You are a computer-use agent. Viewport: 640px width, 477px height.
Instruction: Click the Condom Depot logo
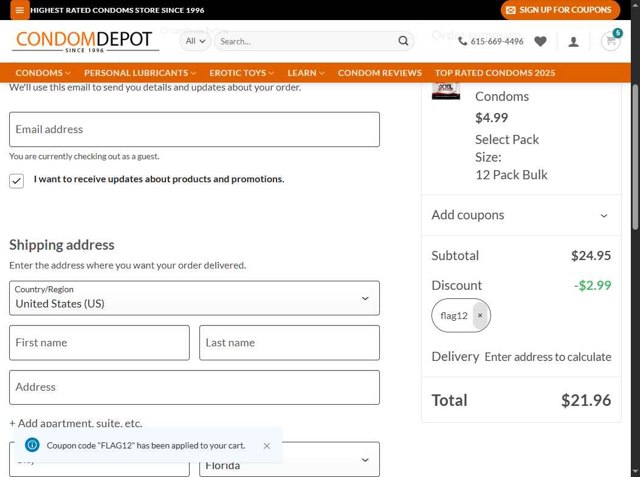point(85,42)
